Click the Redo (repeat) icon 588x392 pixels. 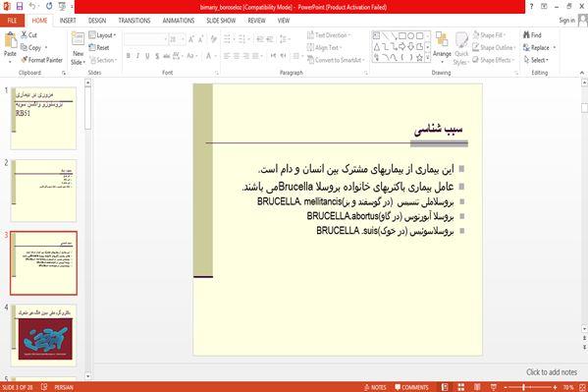(x=49, y=6)
